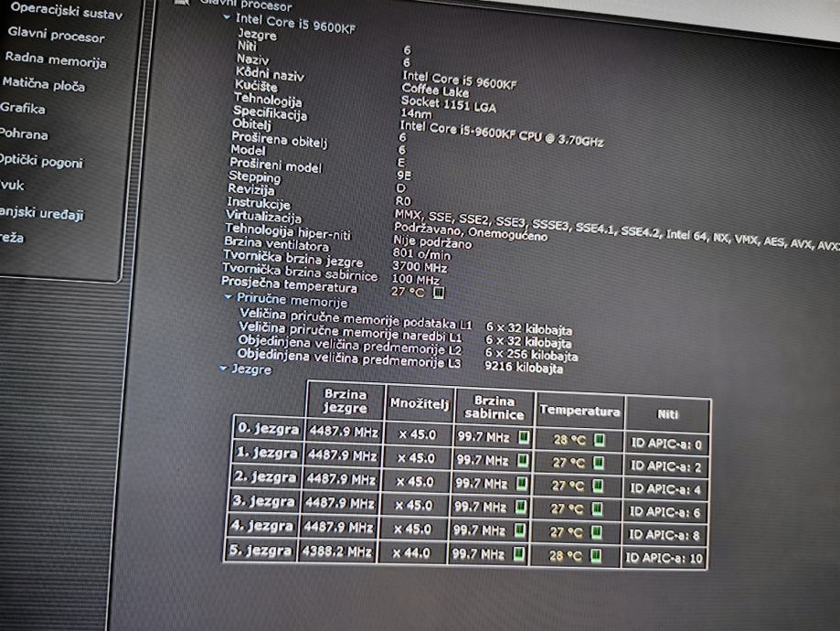Click temperature graph icon for core 4
Screen dimensions: 840x631
click(x=596, y=532)
